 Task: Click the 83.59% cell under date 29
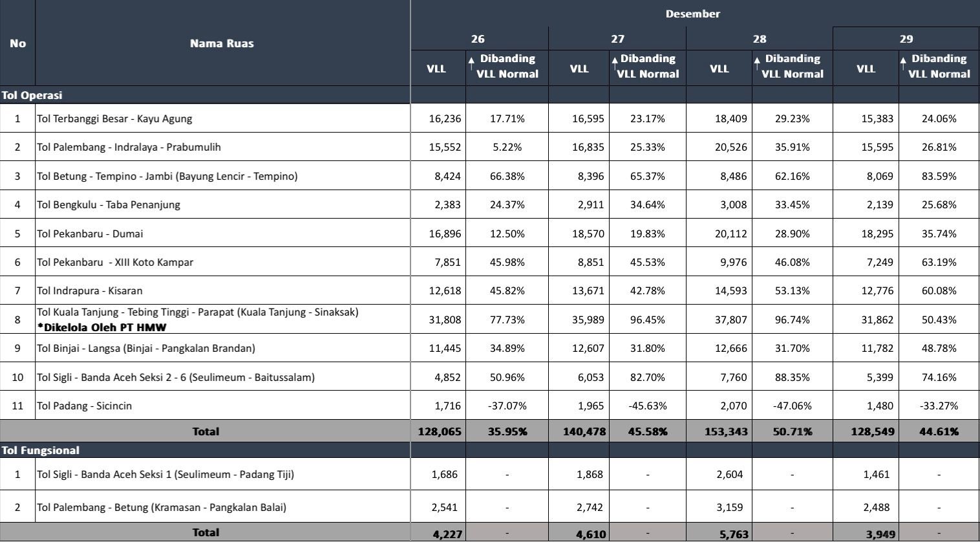point(939,176)
